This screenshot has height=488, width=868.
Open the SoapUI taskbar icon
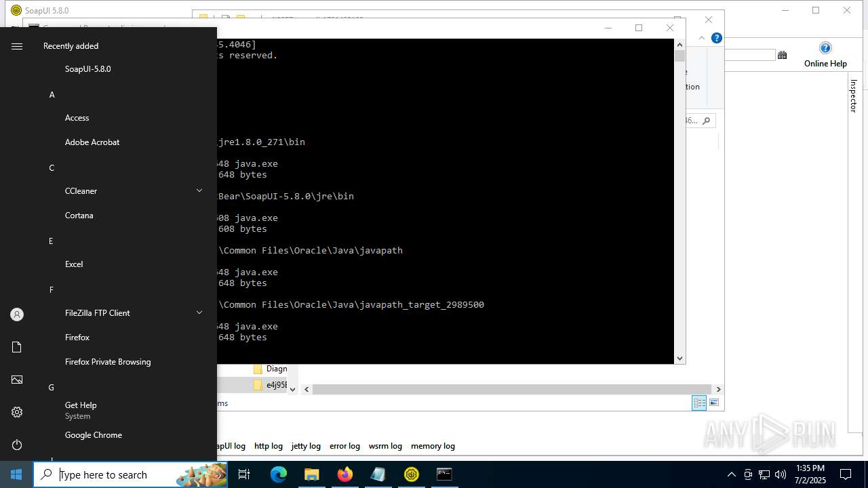pyautogui.click(x=412, y=474)
